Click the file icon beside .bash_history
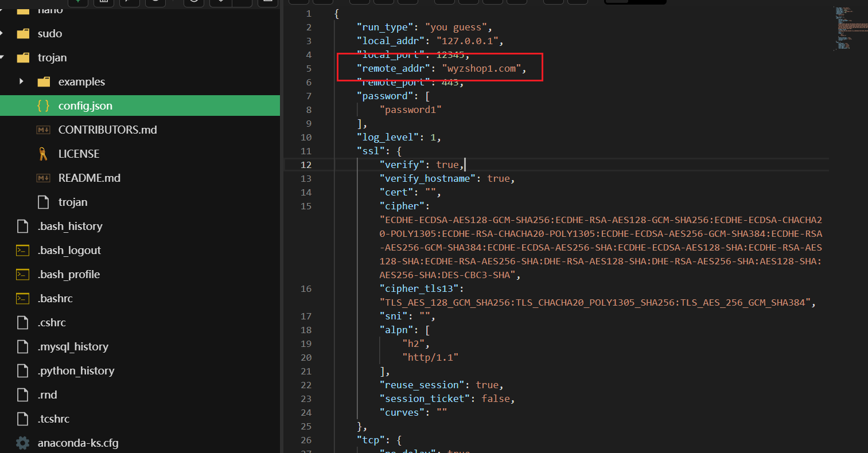 22,226
